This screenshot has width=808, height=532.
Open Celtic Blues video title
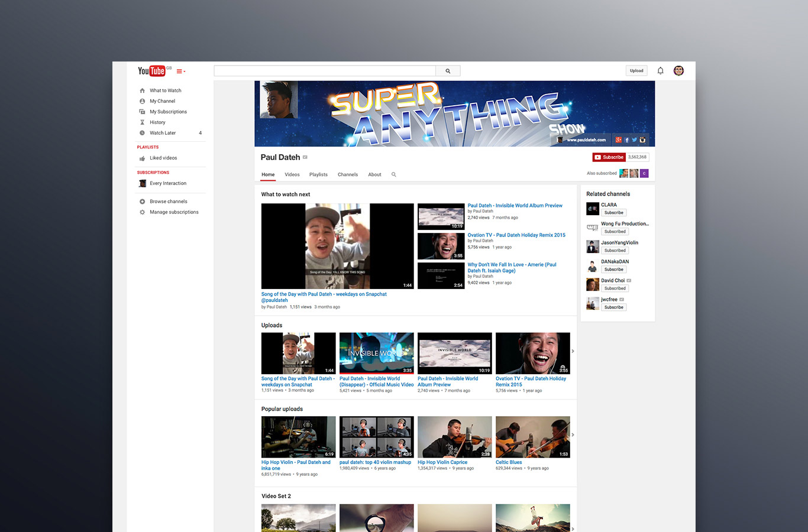pyautogui.click(x=509, y=462)
